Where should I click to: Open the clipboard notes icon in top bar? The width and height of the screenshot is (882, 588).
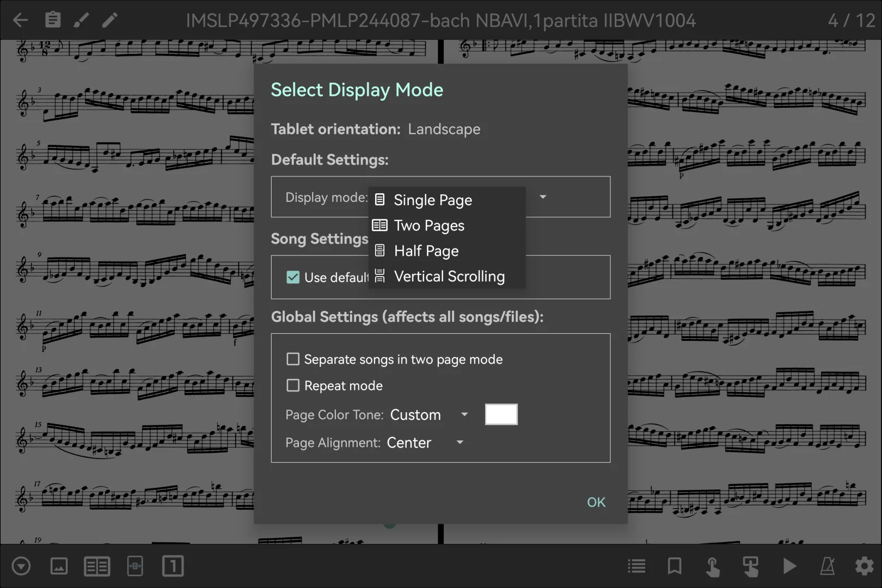(x=53, y=20)
